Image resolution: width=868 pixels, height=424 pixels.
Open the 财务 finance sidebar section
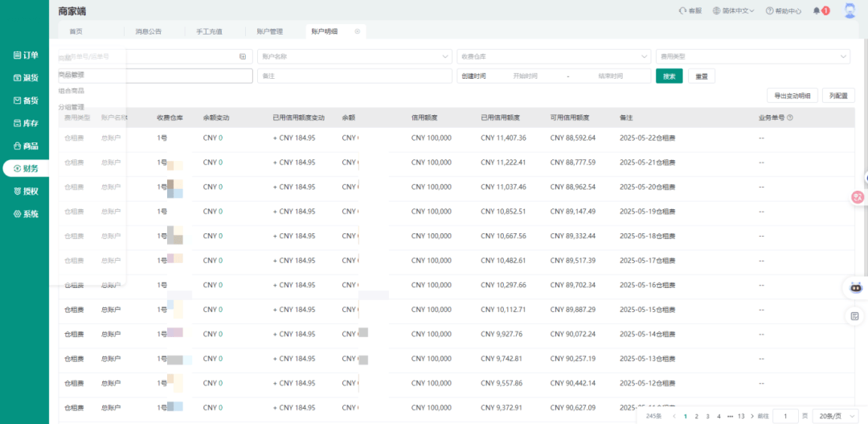(x=24, y=168)
